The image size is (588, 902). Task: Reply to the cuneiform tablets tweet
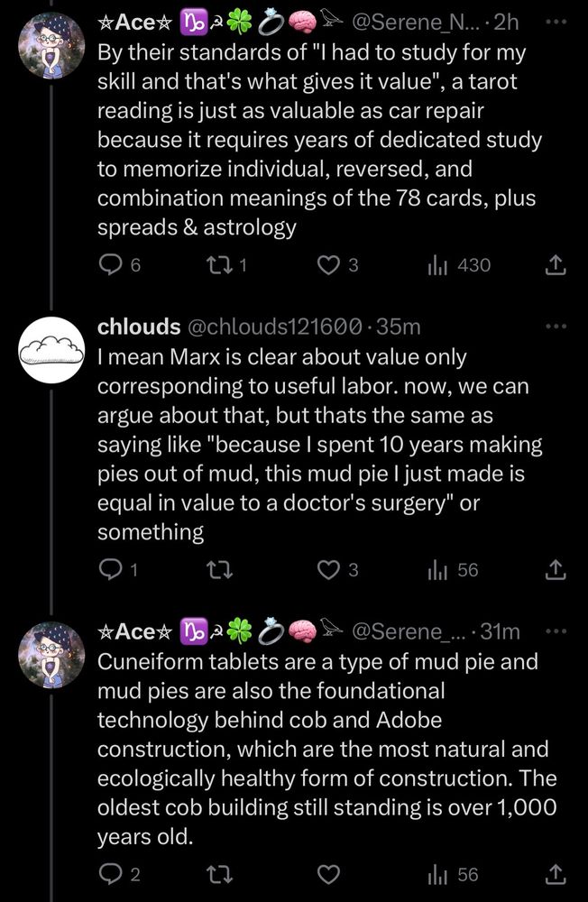(x=110, y=874)
